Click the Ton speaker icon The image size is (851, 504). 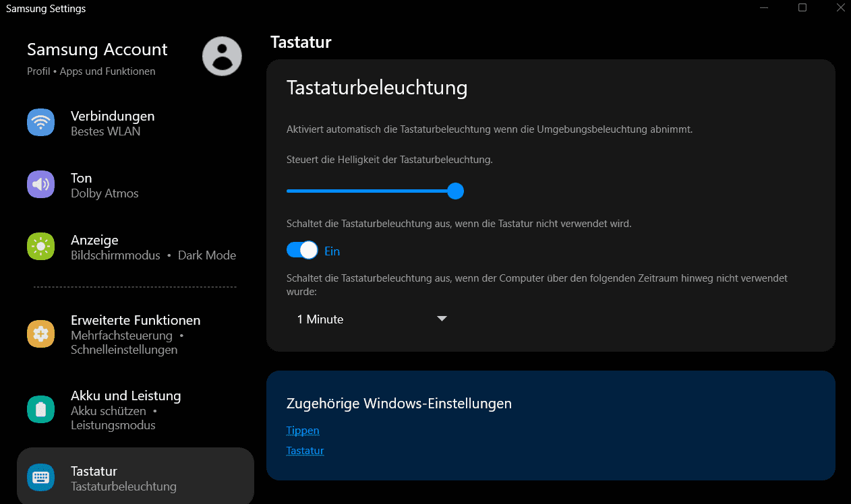(x=40, y=185)
